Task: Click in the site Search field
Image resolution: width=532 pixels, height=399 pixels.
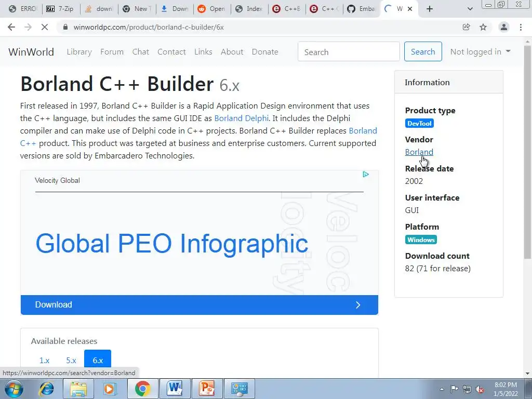Action: pyautogui.click(x=349, y=51)
